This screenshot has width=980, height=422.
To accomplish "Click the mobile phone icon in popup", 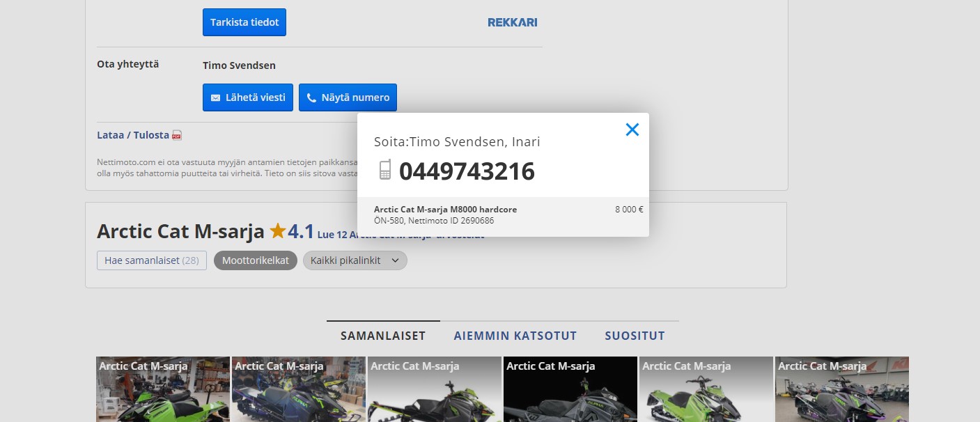I will pos(385,170).
